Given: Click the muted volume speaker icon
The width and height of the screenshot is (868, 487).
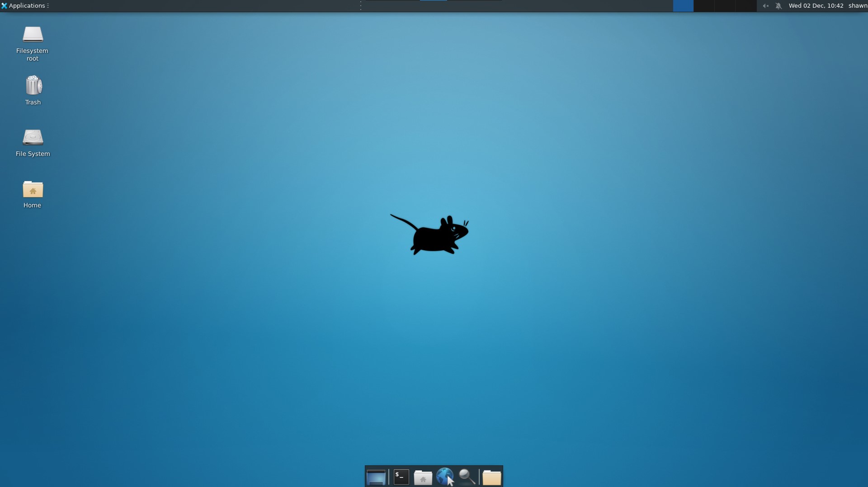Looking at the screenshot, I should click(x=765, y=6).
